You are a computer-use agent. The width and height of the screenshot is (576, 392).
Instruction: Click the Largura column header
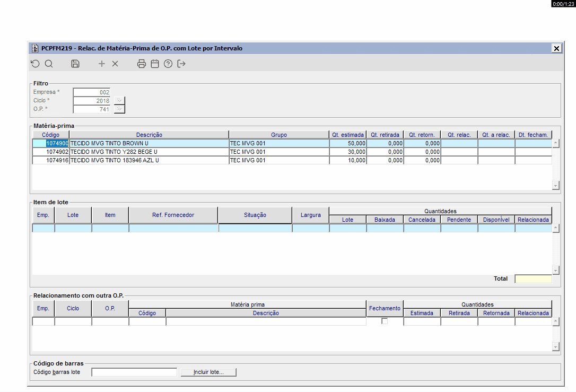[311, 215]
